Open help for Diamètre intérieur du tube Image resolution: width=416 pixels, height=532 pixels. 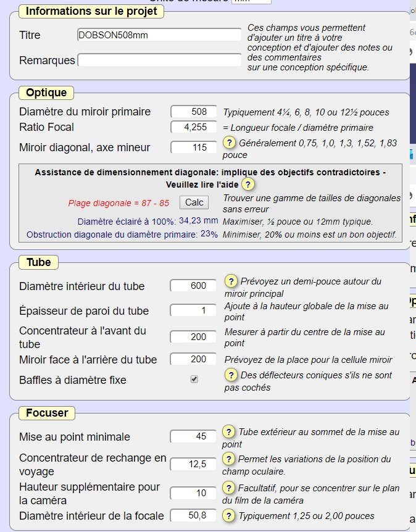231,281
